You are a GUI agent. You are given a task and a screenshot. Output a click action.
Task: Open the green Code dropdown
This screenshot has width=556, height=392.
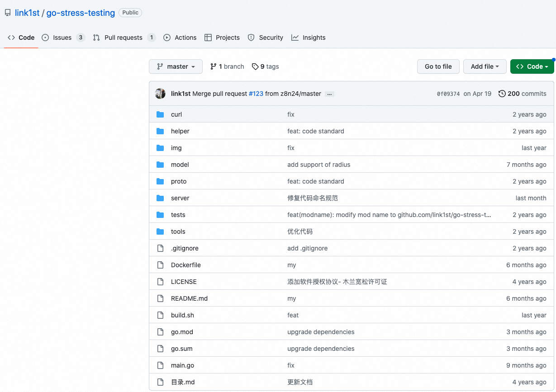pyautogui.click(x=532, y=66)
